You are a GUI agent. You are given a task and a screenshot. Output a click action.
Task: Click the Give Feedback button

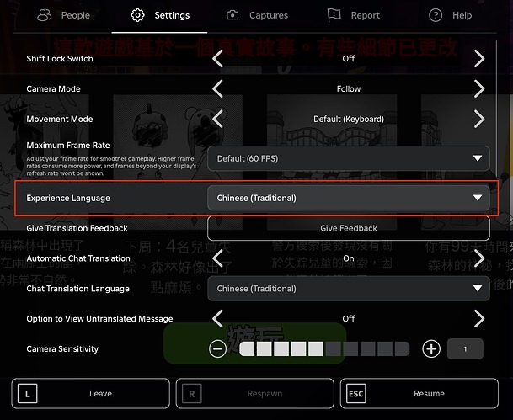(x=349, y=228)
